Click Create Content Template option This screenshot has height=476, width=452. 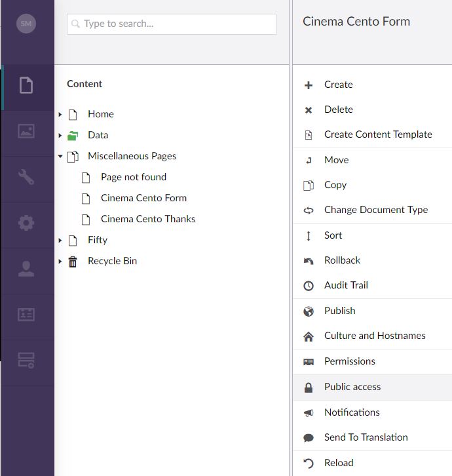tap(373, 134)
